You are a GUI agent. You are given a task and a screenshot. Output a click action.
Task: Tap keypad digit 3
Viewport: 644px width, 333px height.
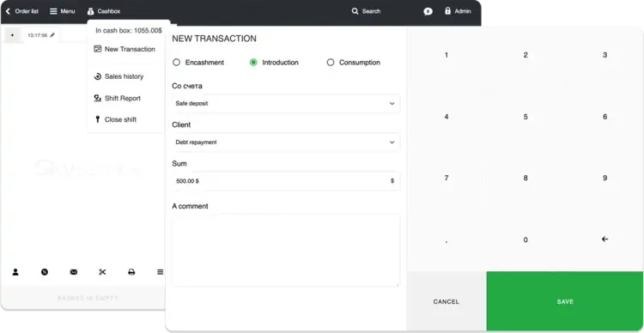(605, 55)
